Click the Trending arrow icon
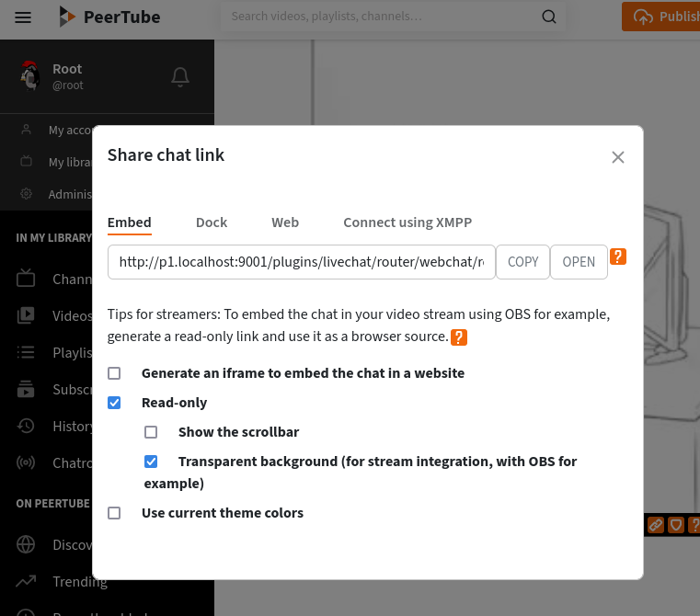700x616 pixels. click(x=26, y=581)
